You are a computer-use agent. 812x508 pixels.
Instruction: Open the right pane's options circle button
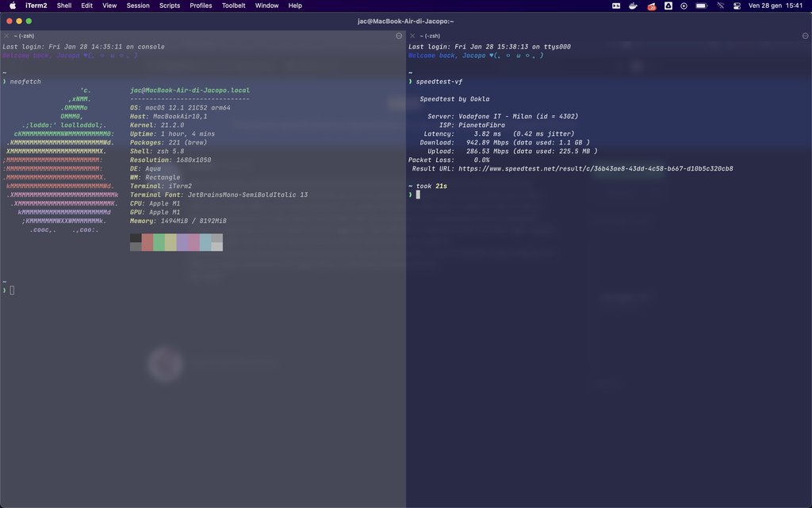pyautogui.click(x=806, y=36)
